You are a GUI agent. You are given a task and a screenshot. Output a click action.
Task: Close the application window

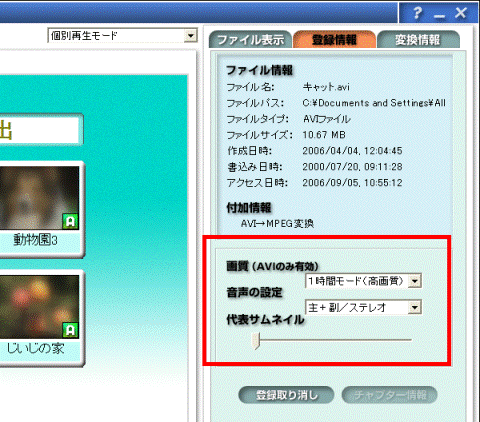461,13
